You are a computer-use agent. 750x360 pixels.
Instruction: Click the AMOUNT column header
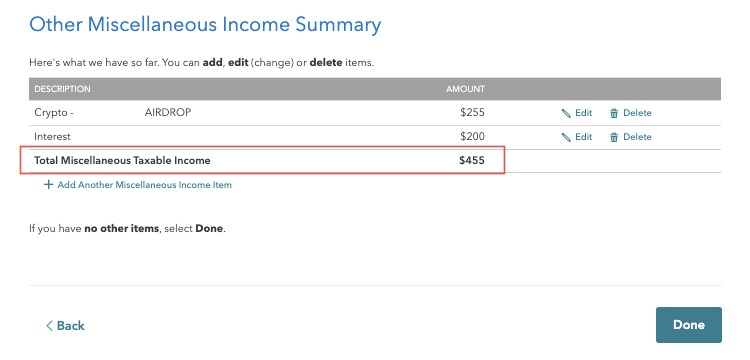coord(465,89)
